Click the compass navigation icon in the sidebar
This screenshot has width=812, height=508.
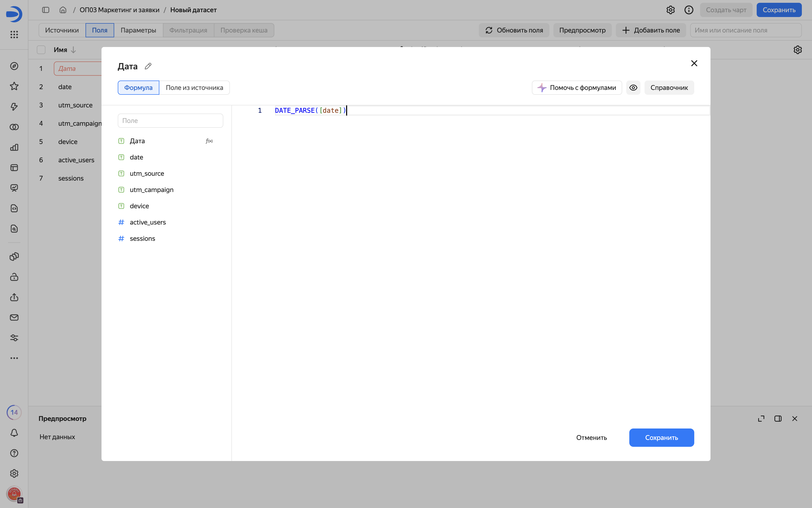[14, 66]
